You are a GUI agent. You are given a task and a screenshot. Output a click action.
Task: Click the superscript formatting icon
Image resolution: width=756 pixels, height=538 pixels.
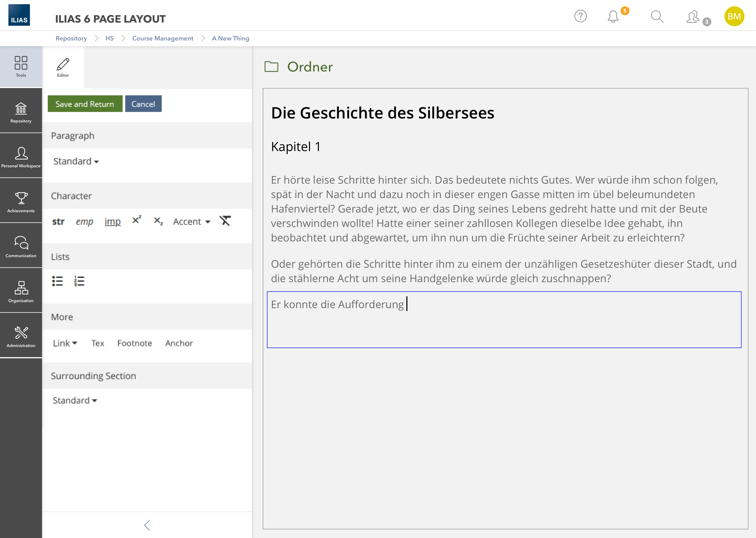click(x=136, y=220)
